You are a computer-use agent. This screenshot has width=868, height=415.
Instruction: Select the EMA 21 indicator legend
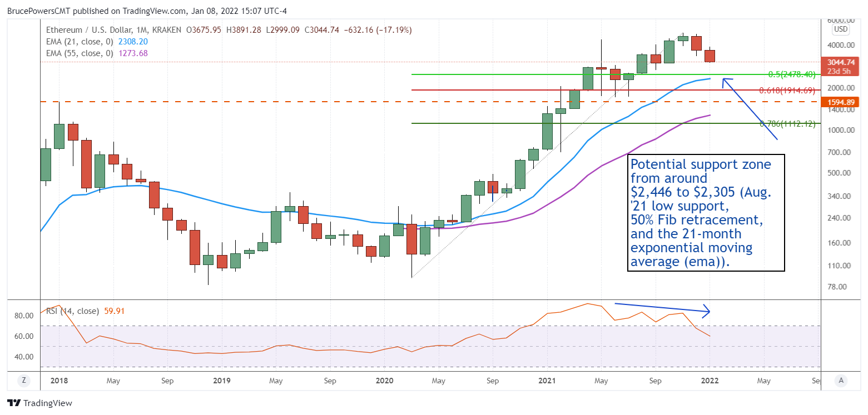[89, 42]
